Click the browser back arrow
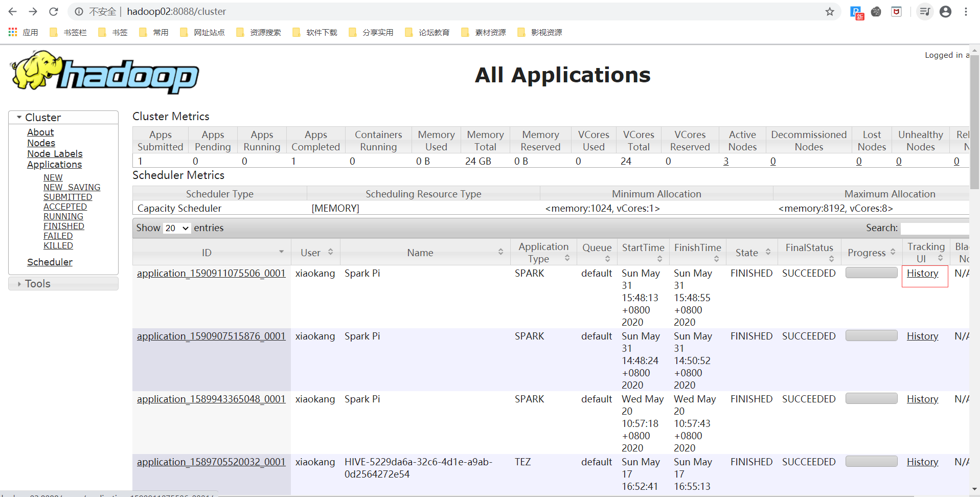 [13, 11]
